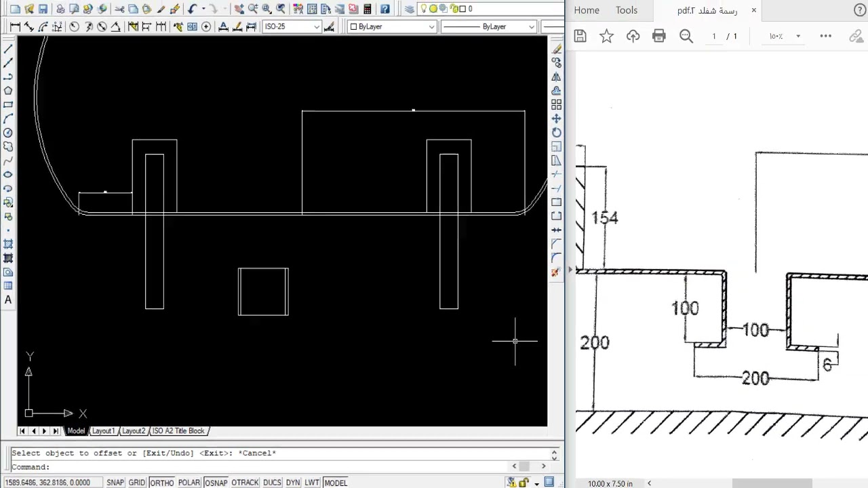The height and width of the screenshot is (488, 868).
Task: Go to first layout tab arrow
Action: [x=22, y=431]
